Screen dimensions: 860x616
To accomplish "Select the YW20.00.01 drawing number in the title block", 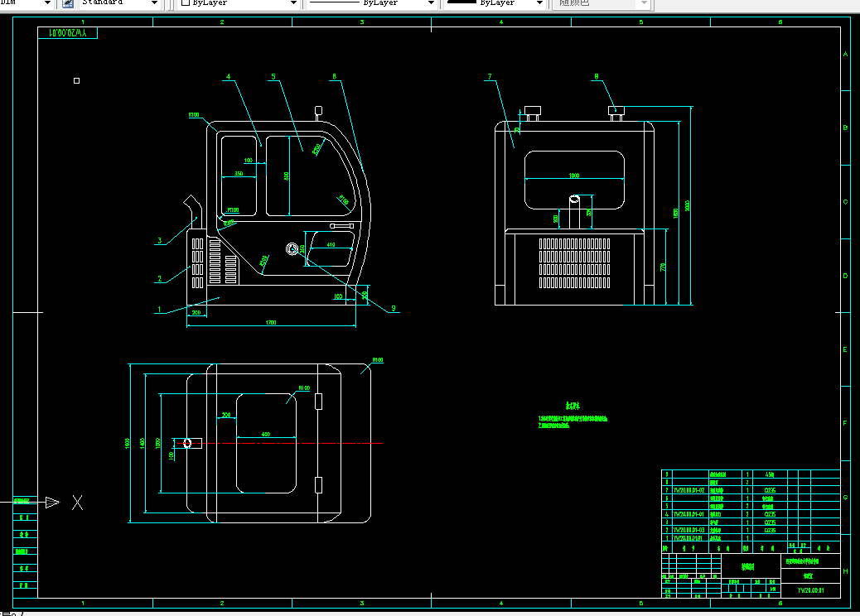I will pos(810,590).
